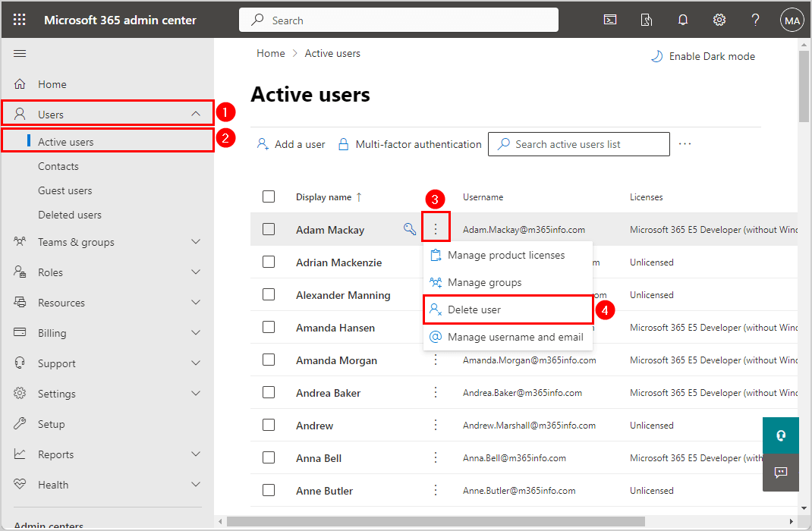Open Help with the question mark icon
812x531 pixels.
click(x=755, y=19)
